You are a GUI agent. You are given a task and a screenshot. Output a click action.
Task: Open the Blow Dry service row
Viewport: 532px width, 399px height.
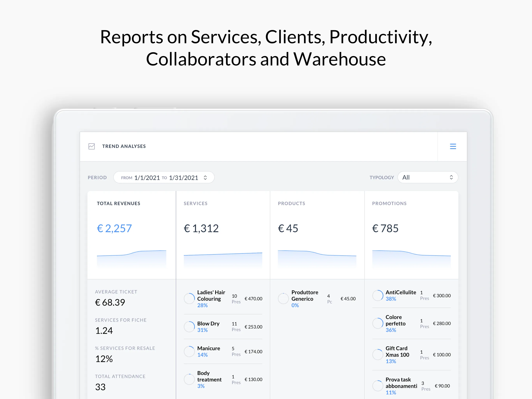coord(223,327)
